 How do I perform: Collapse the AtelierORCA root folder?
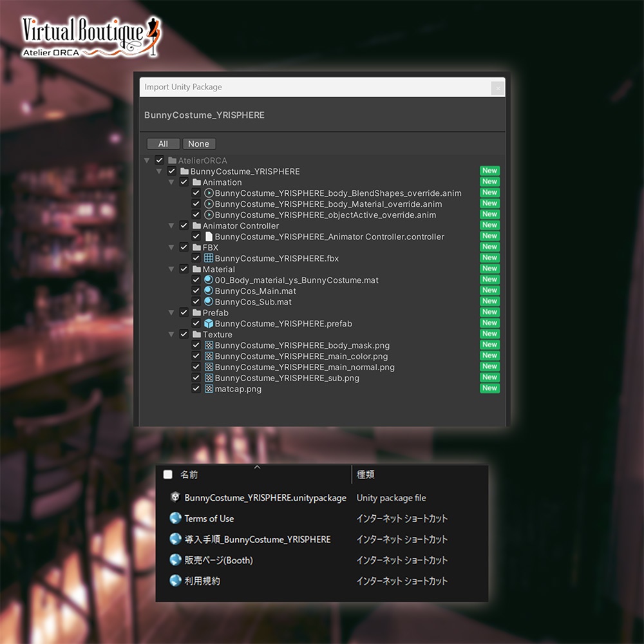click(147, 160)
